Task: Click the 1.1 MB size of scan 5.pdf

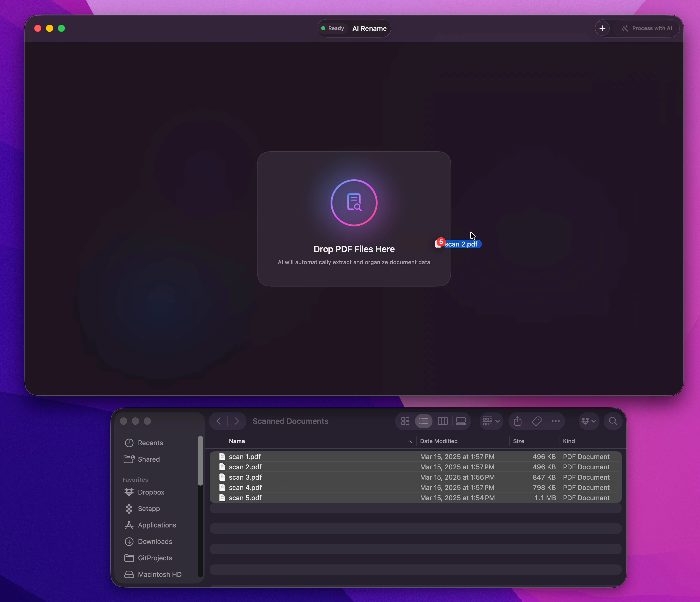Action: pyautogui.click(x=545, y=498)
